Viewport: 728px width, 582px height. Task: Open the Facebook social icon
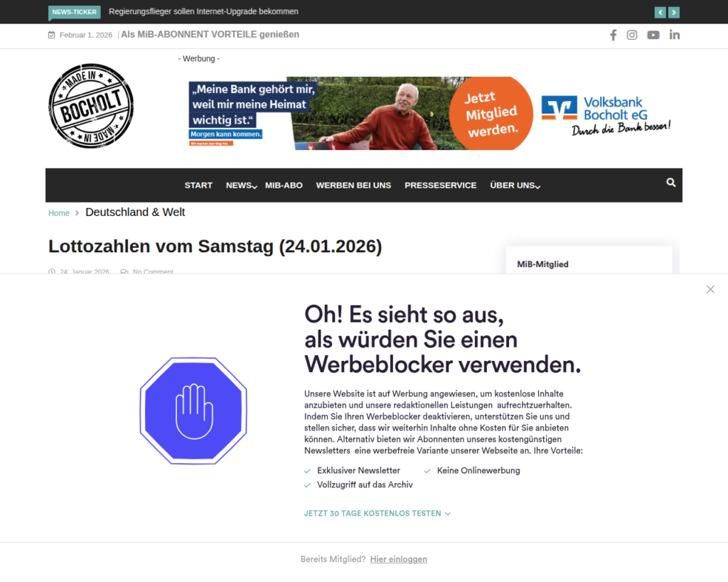[x=614, y=36]
